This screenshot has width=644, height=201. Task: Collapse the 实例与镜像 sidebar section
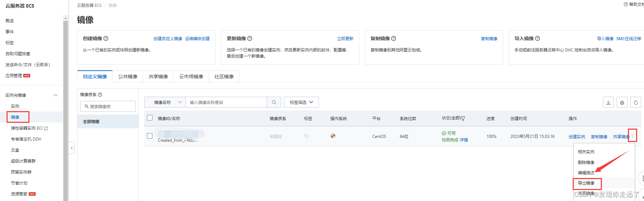tap(55, 95)
